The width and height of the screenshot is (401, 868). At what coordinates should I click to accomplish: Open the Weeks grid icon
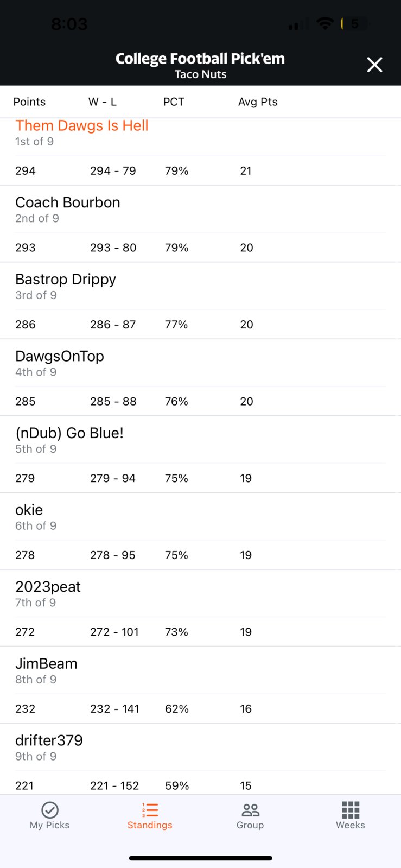coord(351,810)
